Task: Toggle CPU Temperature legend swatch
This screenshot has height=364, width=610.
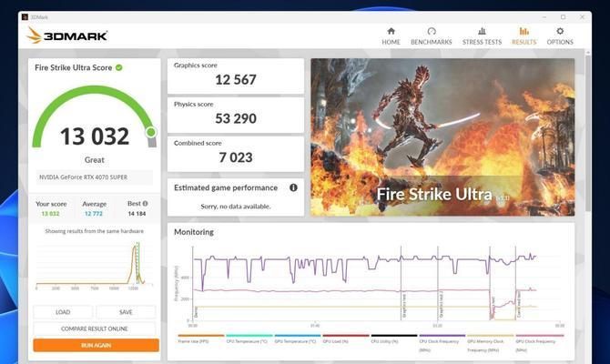Action: point(249,335)
